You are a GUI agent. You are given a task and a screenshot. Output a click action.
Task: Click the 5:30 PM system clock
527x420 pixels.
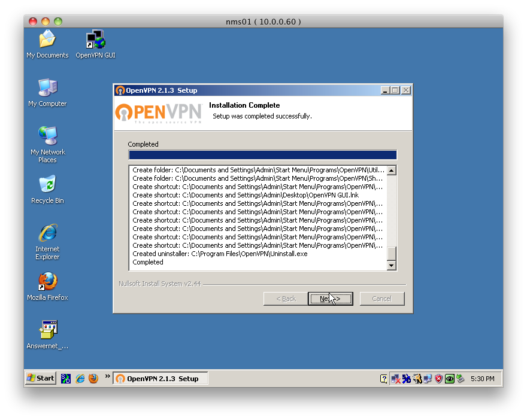482,379
